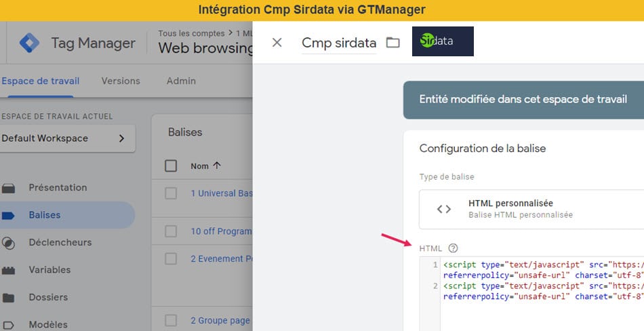The width and height of the screenshot is (644, 331).
Task: Close the Cmp sirdata tag panel
Action: point(277,42)
